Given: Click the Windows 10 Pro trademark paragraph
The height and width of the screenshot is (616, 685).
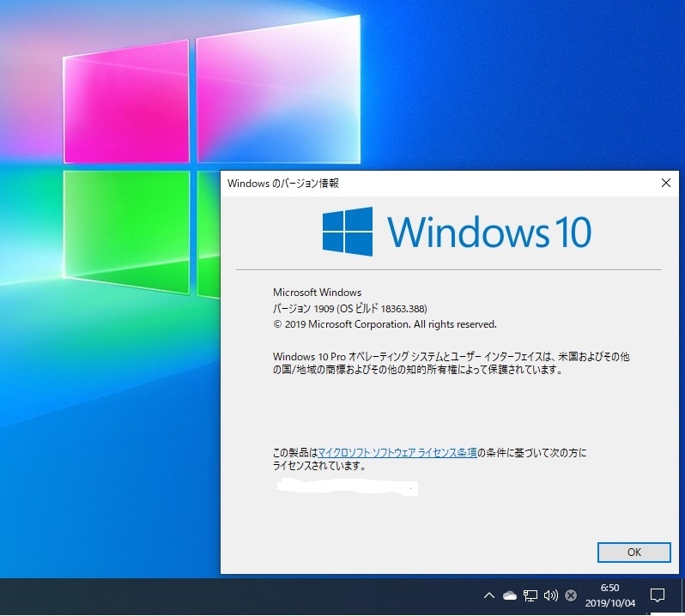Looking at the screenshot, I should tap(452, 363).
